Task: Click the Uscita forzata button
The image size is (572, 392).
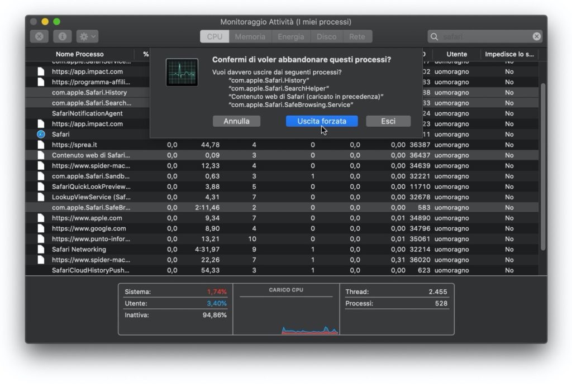Action: coord(322,121)
